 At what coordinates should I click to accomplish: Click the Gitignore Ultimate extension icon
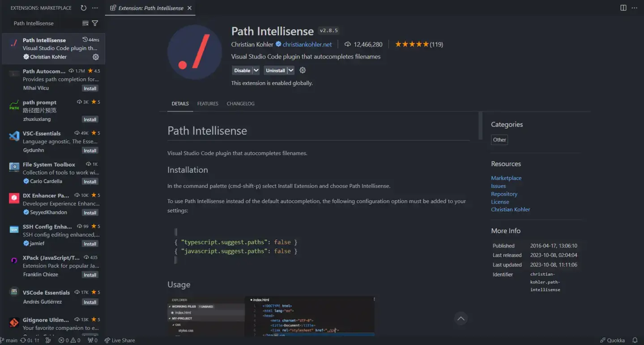(14, 322)
